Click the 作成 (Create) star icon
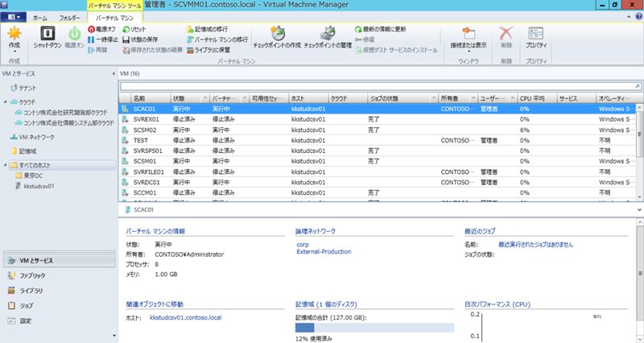The width and height of the screenshot is (644, 343). [x=14, y=33]
